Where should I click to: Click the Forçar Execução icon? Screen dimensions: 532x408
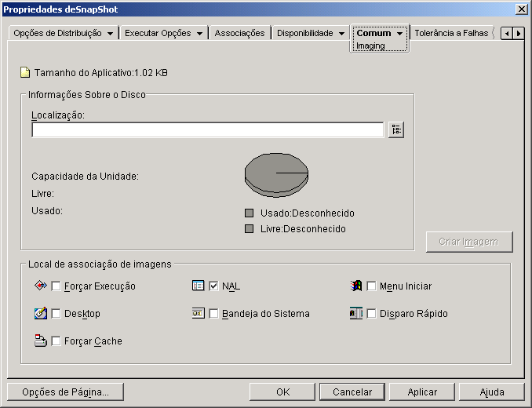click(x=40, y=286)
